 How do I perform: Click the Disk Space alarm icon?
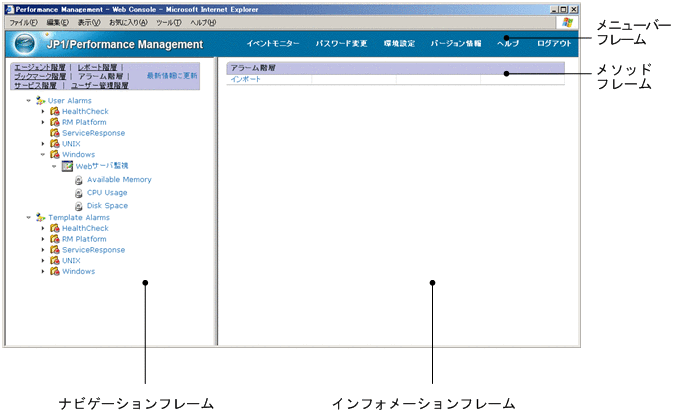pos(79,206)
